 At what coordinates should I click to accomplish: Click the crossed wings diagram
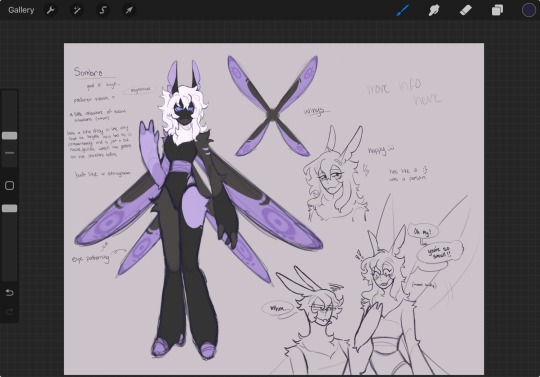pos(272,106)
